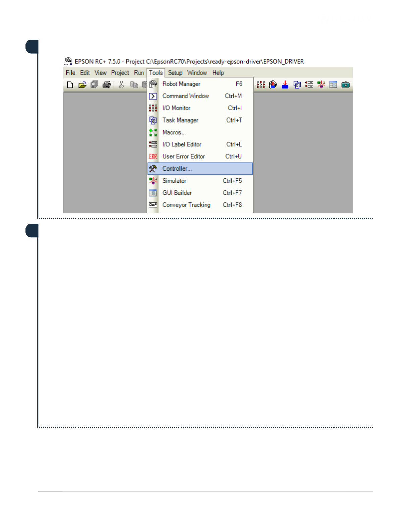The width and height of the screenshot is (411, 532).
Task: Open the Run menu
Action: (139, 73)
